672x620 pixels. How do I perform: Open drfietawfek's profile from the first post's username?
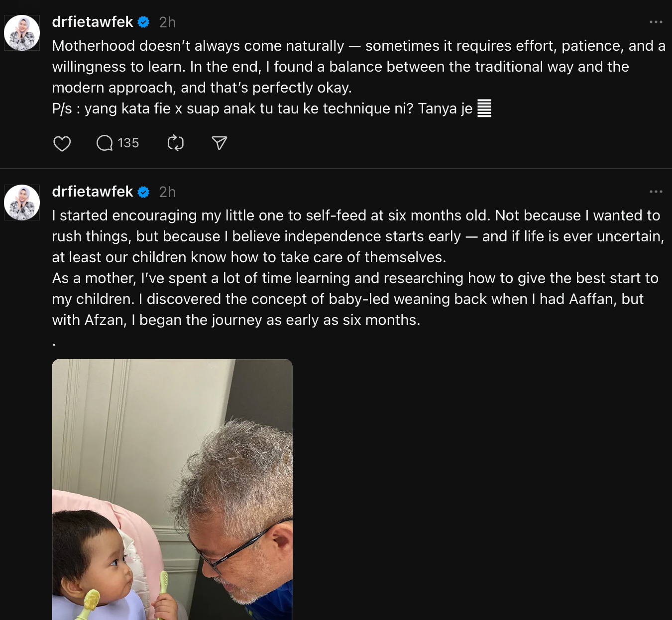[93, 22]
